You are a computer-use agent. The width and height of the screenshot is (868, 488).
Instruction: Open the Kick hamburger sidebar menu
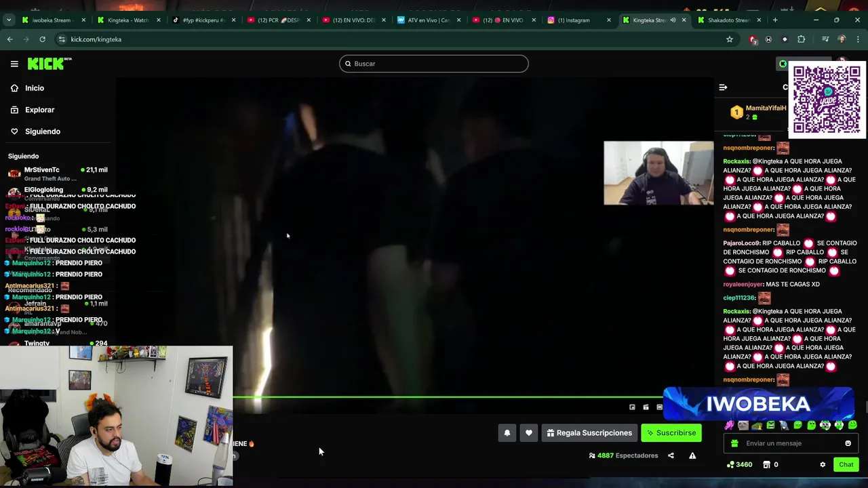coord(14,64)
